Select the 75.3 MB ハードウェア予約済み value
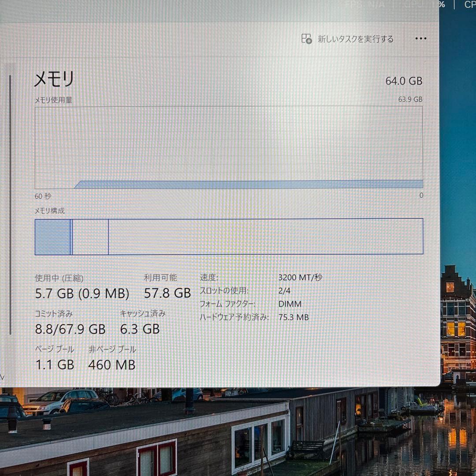This screenshot has width=476, height=476. pyautogui.click(x=293, y=317)
